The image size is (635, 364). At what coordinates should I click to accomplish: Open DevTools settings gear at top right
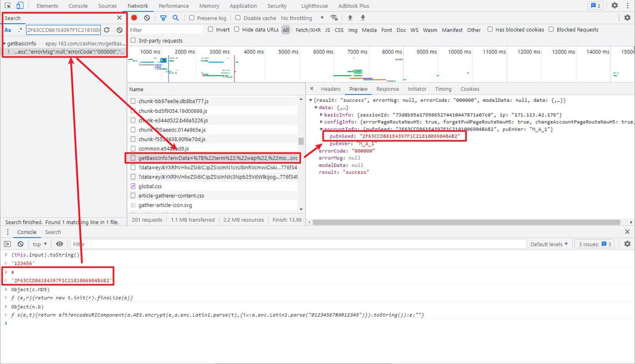(615, 5)
